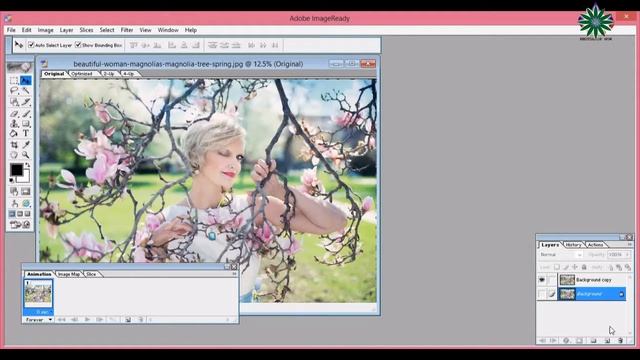Open the History panel tab
This screenshot has width=640, height=360.
click(573, 245)
